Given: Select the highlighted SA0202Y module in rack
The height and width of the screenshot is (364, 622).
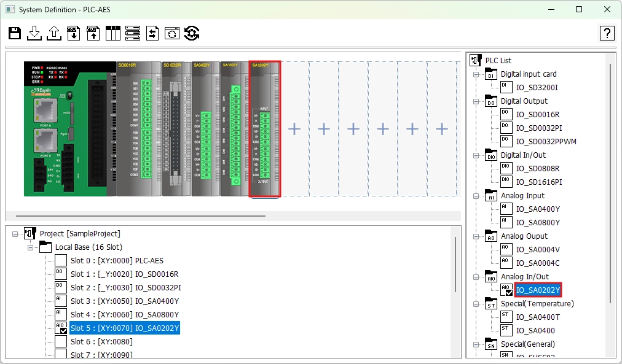Looking at the screenshot, I should coord(264,129).
